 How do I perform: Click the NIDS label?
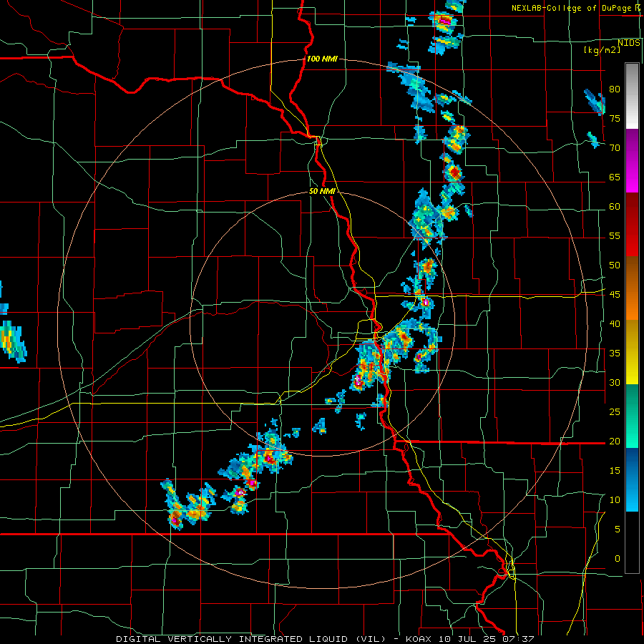coord(628,43)
